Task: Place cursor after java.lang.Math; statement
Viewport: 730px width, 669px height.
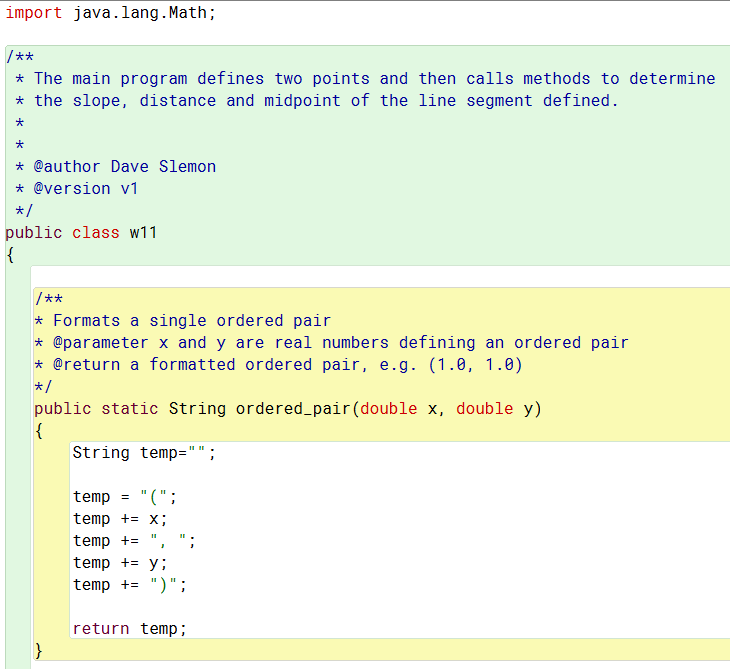Action: coord(217,13)
